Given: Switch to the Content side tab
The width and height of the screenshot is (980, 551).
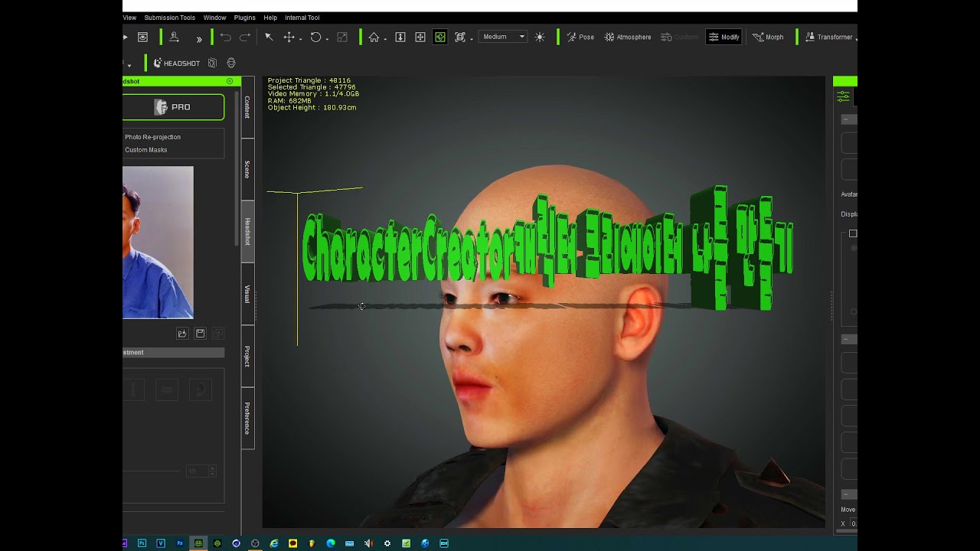Looking at the screenshot, I should [x=247, y=107].
